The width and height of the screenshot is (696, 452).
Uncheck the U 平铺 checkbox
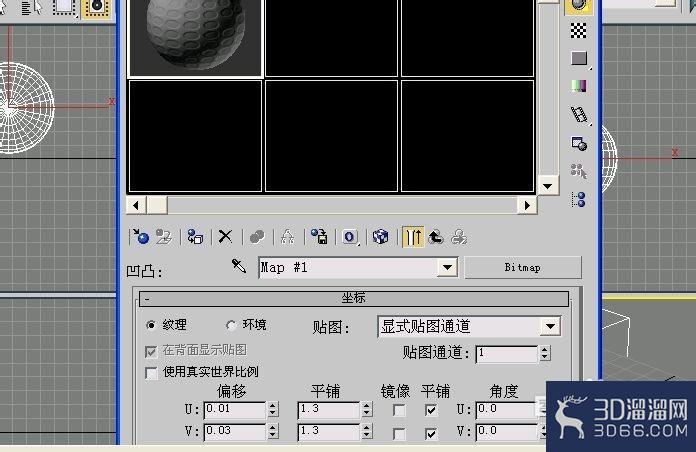[x=430, y=410]
